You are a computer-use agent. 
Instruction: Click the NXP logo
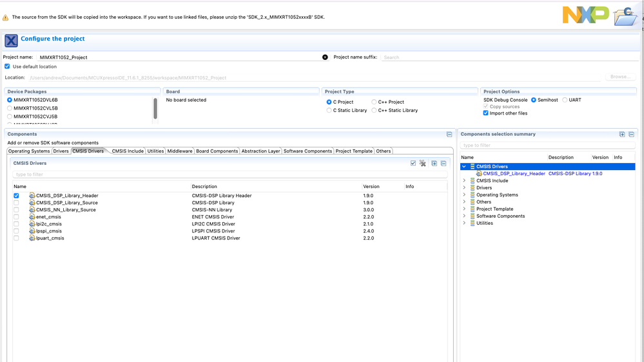(x=586, y=15)
